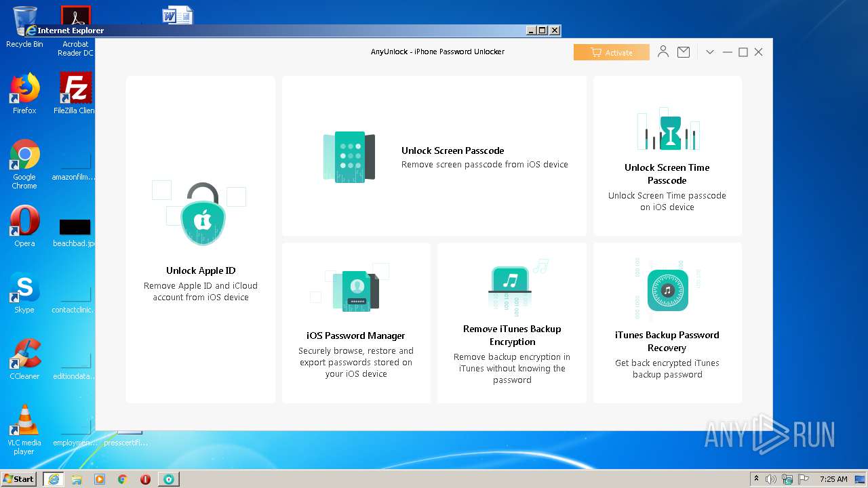This screenshot has height=488, width=868.
Task: Click the volume speaker tray icon
Action: tap(771, 479)
